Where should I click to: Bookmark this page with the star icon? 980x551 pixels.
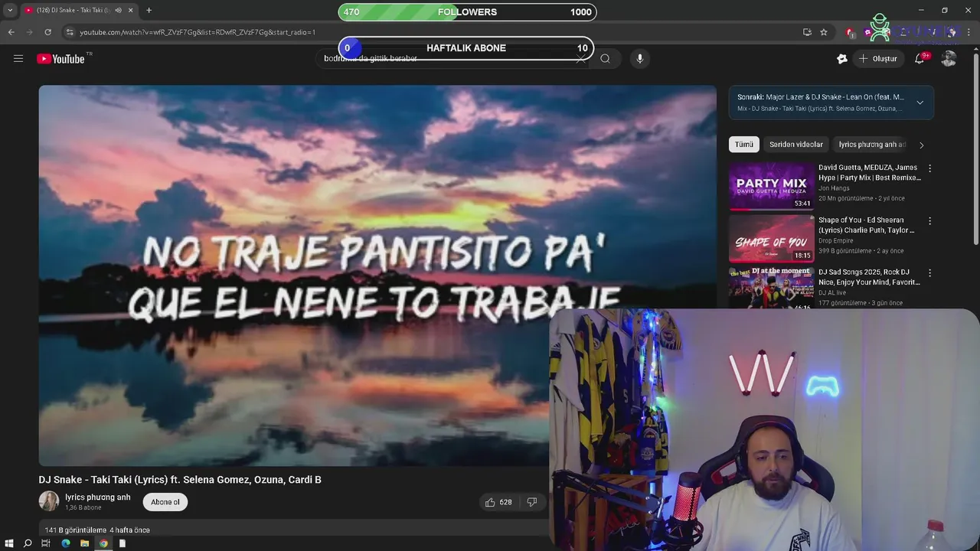pyautogui.click(x=824, y=32)
